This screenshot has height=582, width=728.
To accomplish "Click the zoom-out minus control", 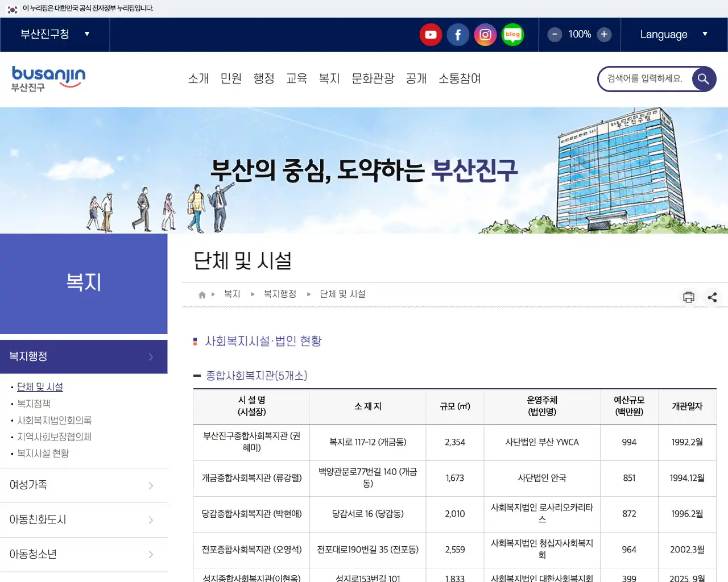I will click(x=554, y=35).
